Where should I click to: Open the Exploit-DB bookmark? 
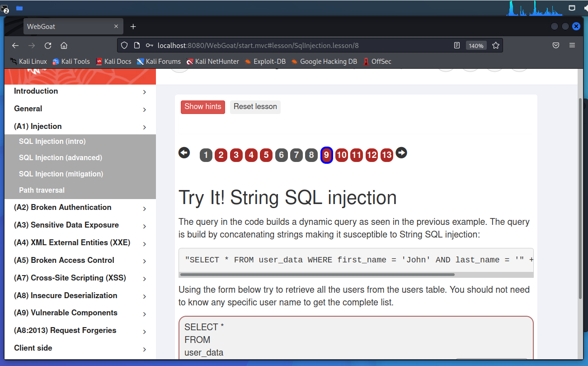265,62
